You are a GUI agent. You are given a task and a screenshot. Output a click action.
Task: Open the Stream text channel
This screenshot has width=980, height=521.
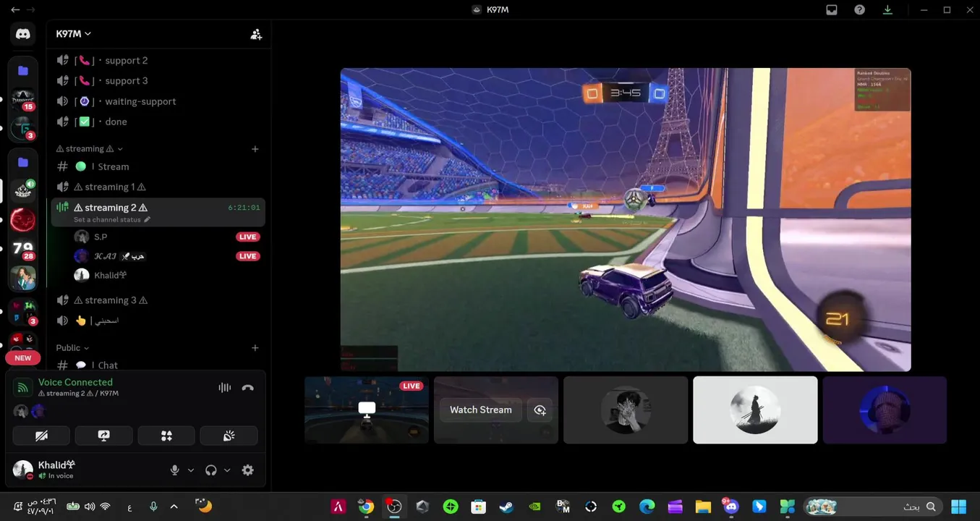point(158,166)
